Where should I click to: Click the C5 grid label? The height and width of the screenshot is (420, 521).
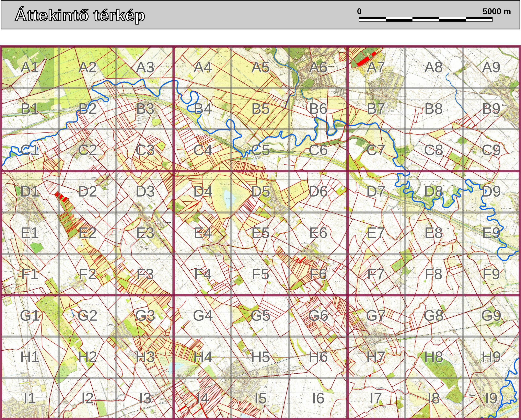tap(260, 150)
